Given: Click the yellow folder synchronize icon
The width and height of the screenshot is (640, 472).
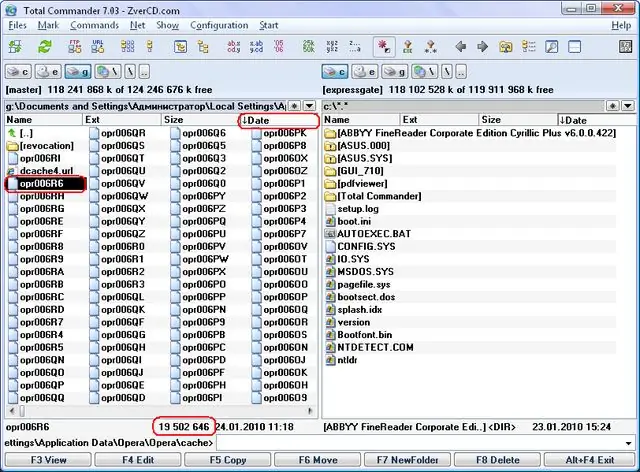Looking at the screenshot, I should pos(506,47).
